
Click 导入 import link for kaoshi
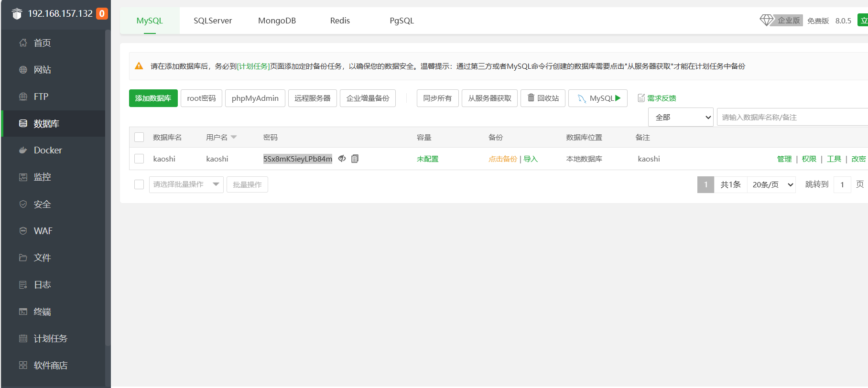[x=531, y=159]
